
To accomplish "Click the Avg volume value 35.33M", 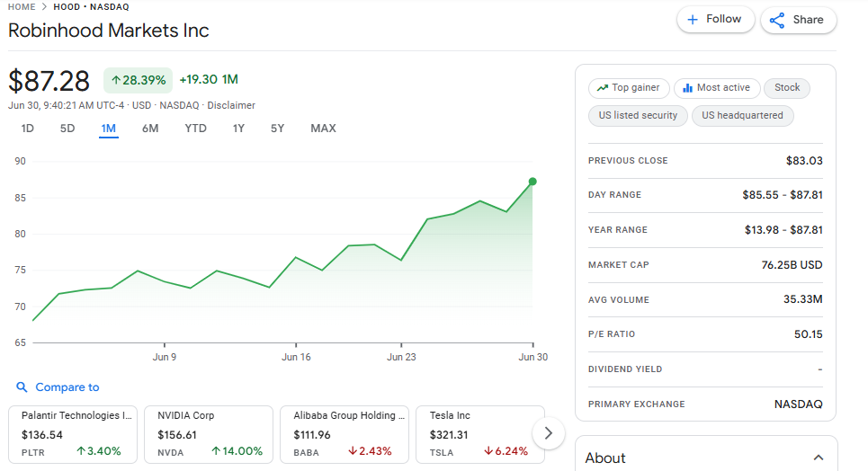I will pos(802,299).
